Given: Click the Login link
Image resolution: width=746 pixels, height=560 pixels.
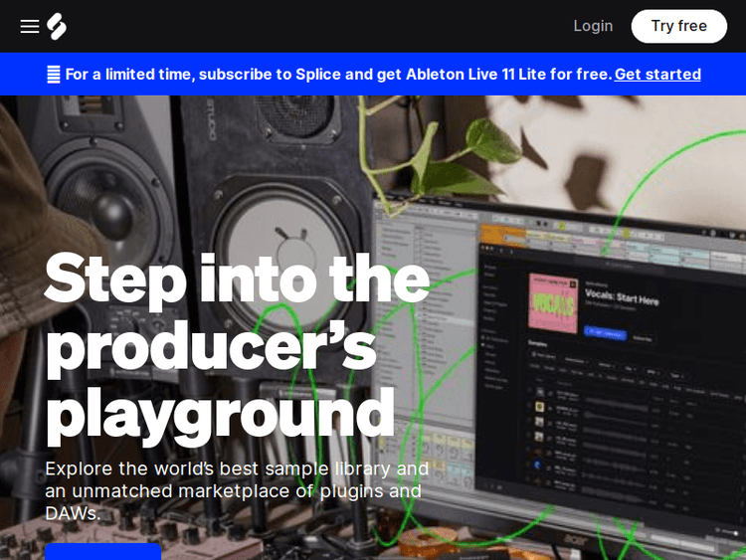Looking at the screenshot, I should coord(593,26).
